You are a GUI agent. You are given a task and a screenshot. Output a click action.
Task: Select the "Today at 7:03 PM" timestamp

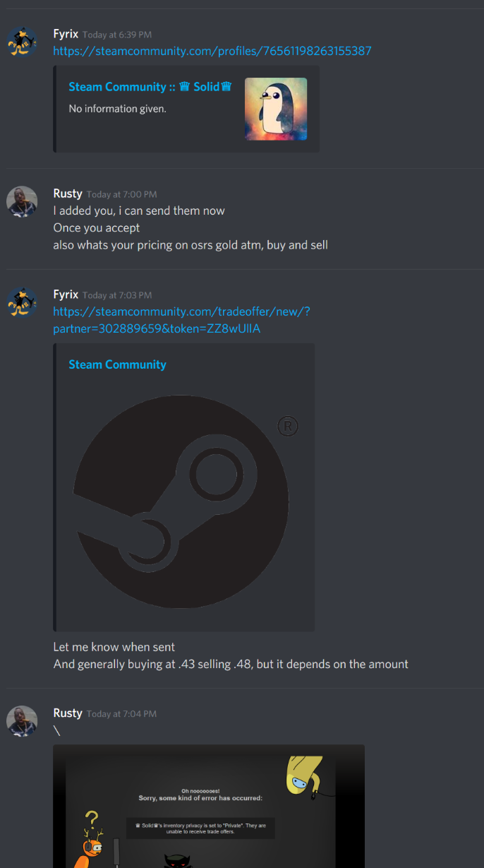[x=117, y=295]
